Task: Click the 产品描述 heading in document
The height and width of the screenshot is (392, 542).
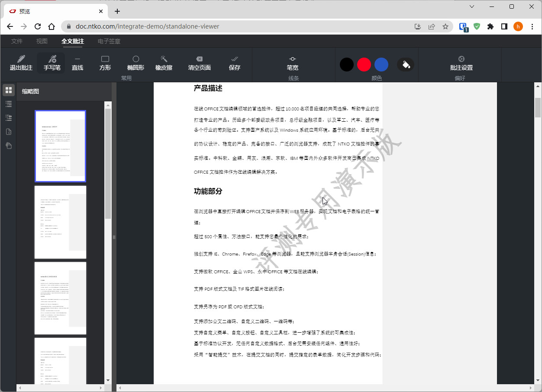Action: [208, 88]
